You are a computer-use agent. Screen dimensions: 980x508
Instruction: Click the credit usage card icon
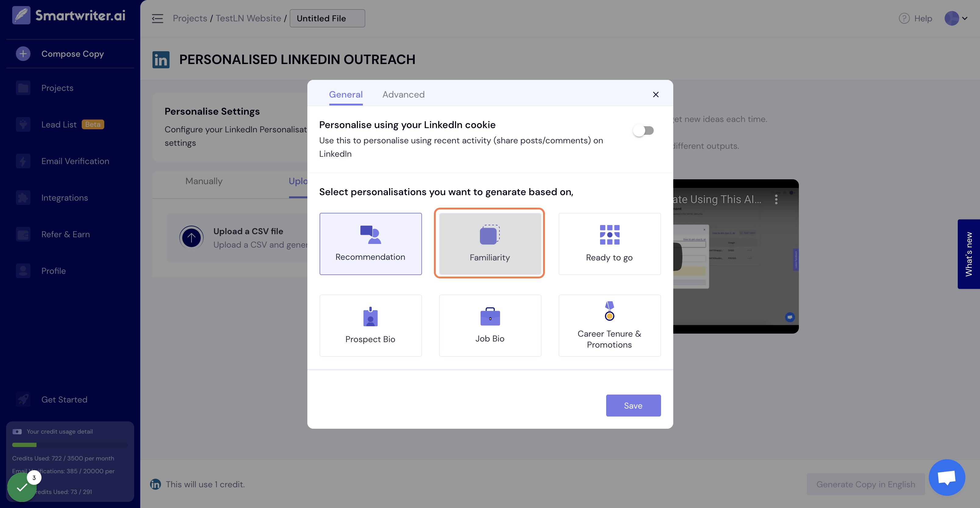[x=17, y=431]
